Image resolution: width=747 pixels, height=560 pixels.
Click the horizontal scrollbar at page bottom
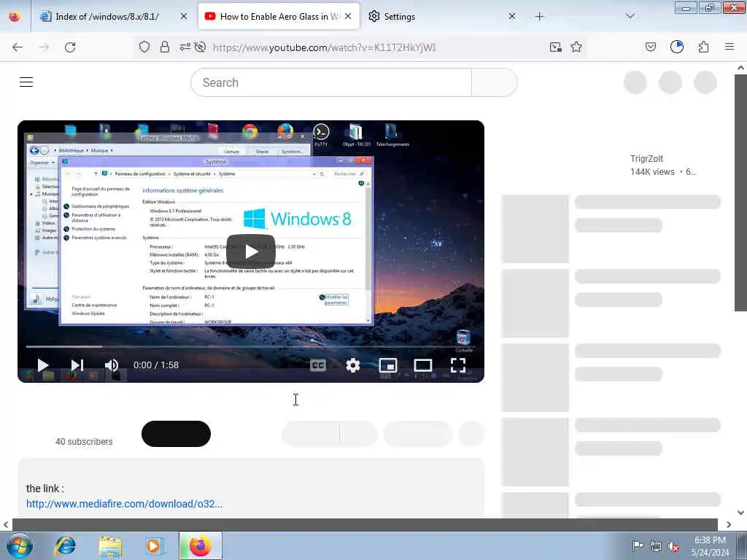[x=365, y=524]
